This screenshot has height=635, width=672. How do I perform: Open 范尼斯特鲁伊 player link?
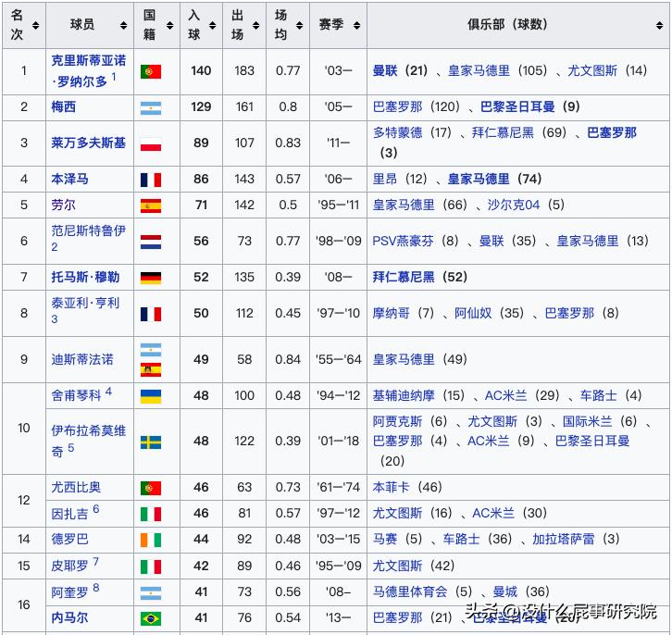pyautogui.click(x=89, y=230)
